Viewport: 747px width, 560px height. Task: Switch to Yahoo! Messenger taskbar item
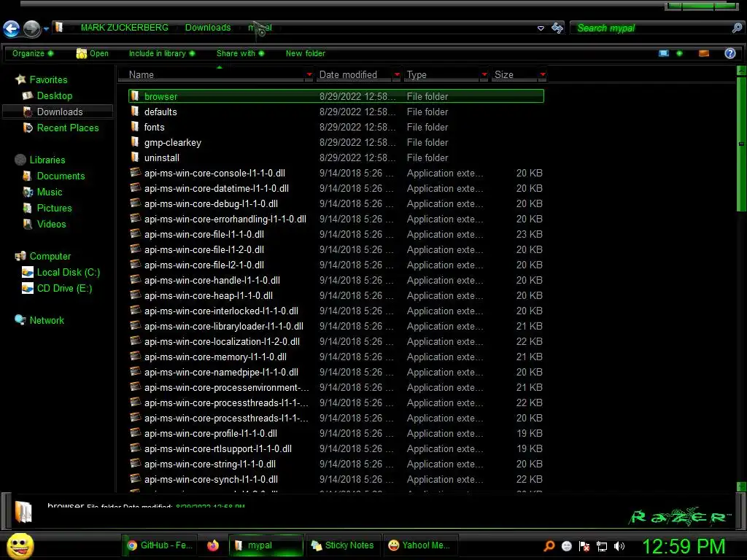pyautogui.click(x=419, y=545)
